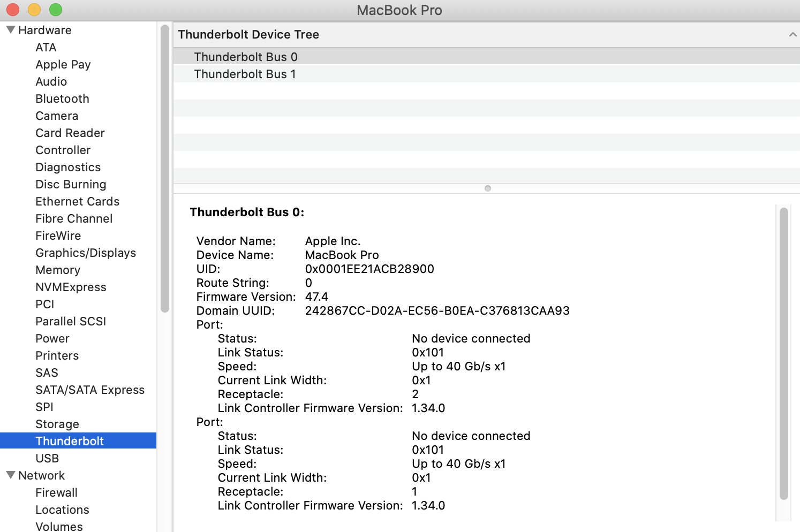Screen dimensions: 800x532
Task: Open Ethernet Cards category
Action: 78,201
